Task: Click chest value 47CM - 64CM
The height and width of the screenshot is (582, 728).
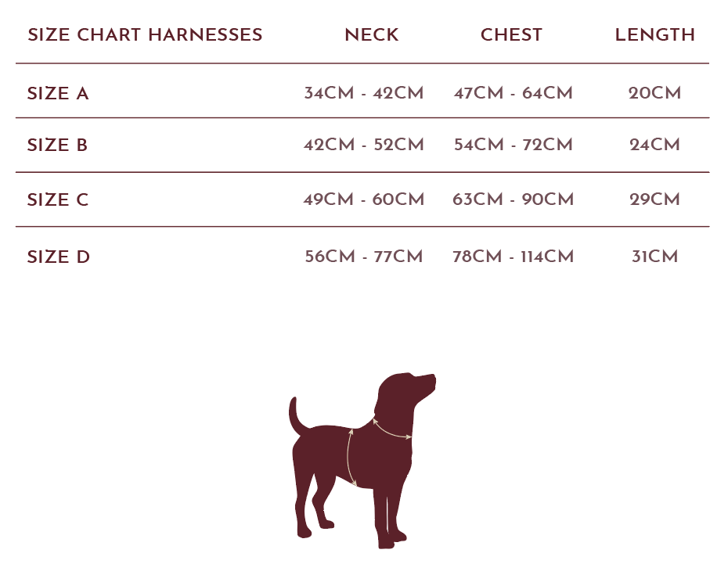Action: click(514, 93)
